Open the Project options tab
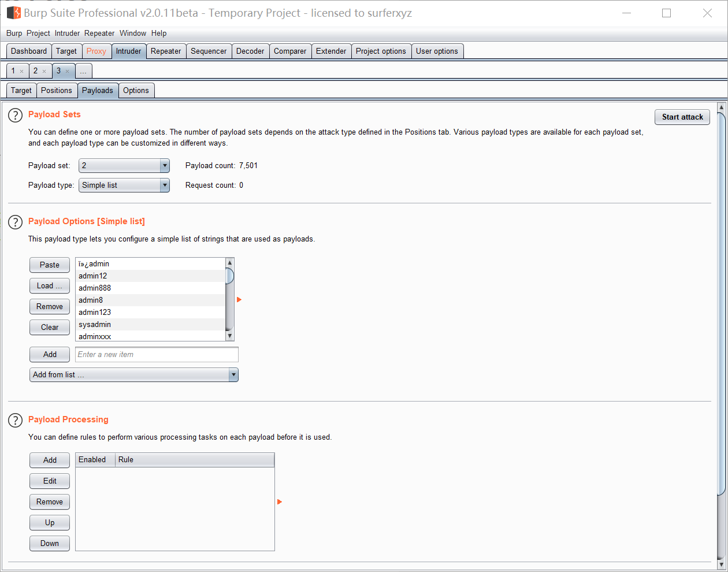The height and width of the screenshot is (572, 728). click(x=381, y=51)
